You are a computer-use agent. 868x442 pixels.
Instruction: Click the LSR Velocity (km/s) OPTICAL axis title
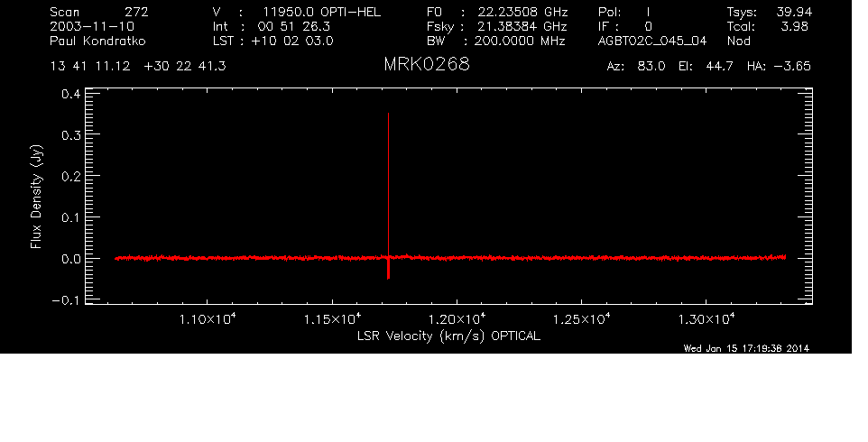448,336
